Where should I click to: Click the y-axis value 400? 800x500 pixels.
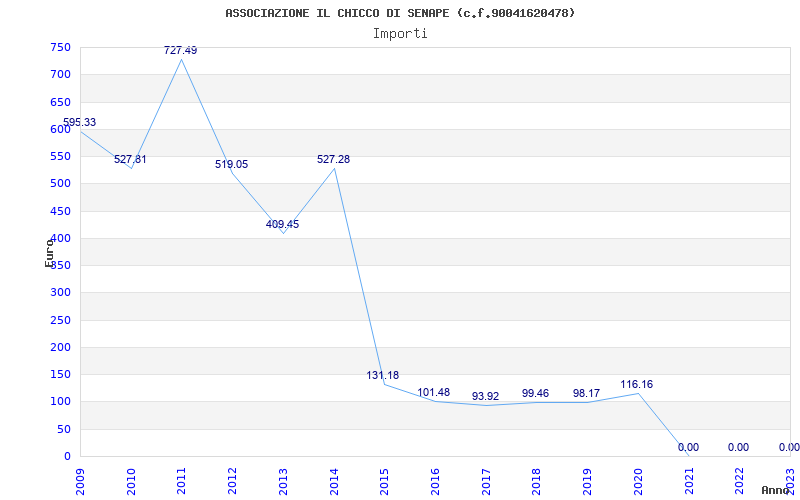60,238
